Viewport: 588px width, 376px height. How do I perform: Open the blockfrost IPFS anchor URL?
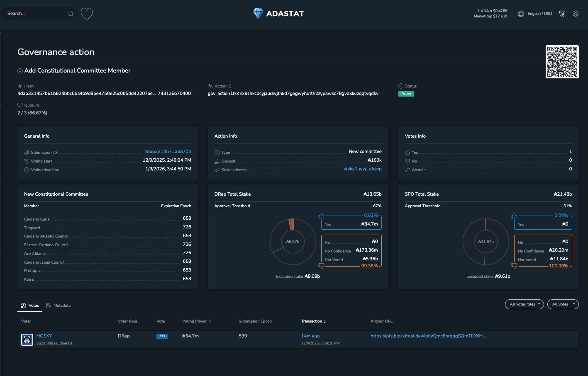(x=428, y=336)
